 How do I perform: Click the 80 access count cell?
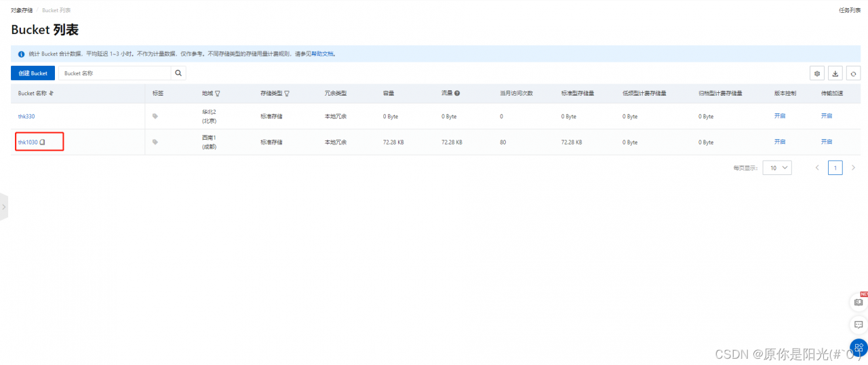(x=503, y=142)
